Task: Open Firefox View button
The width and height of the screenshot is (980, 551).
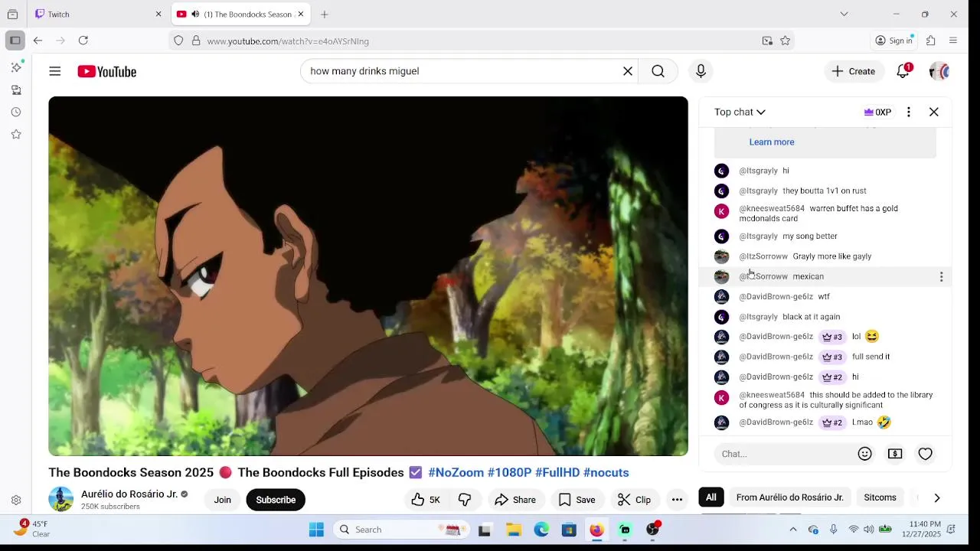Action: click(12, 14)
